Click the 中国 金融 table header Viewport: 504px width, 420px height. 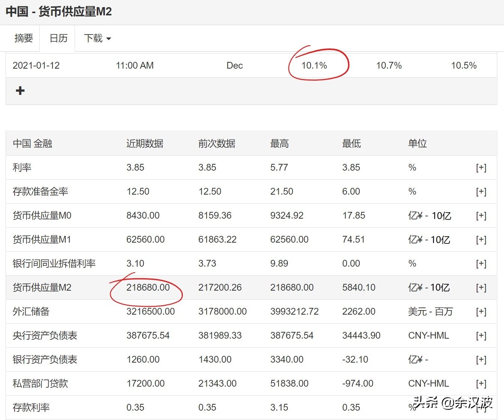(33, 144)
